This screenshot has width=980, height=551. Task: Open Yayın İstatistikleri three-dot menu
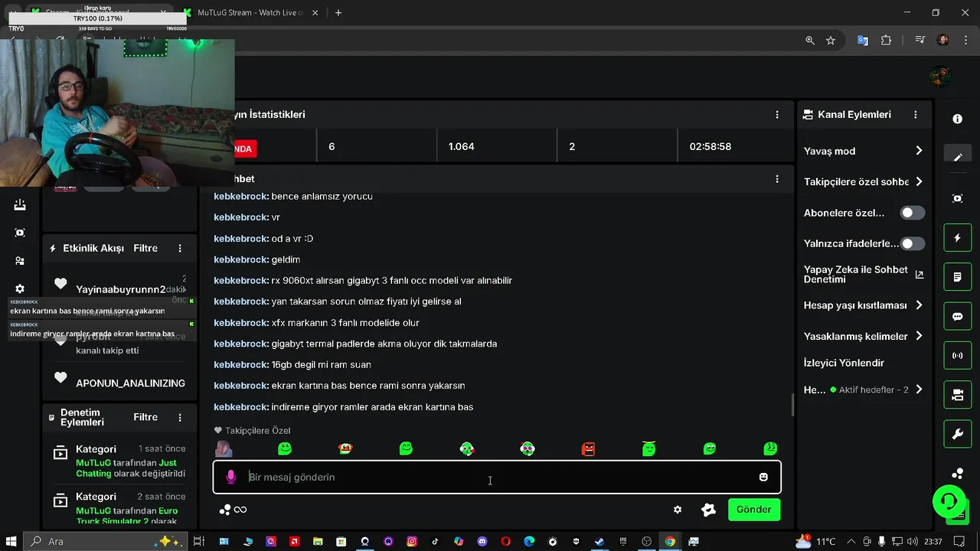click(x=777, y=115)
